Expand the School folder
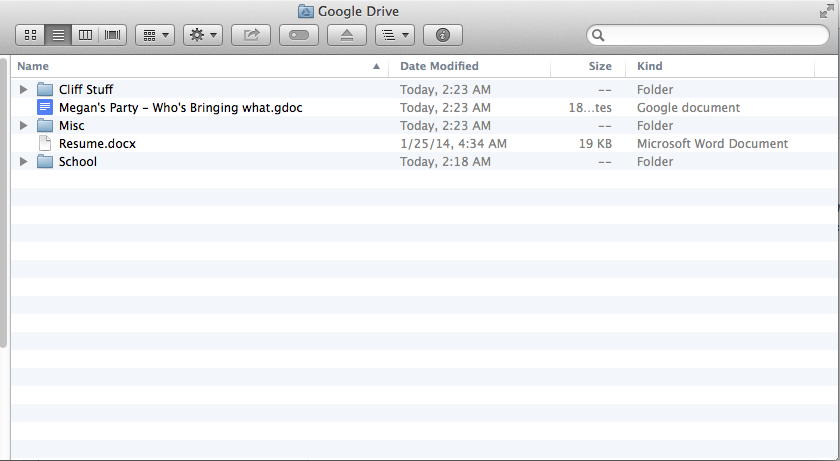 coord(23,161)
